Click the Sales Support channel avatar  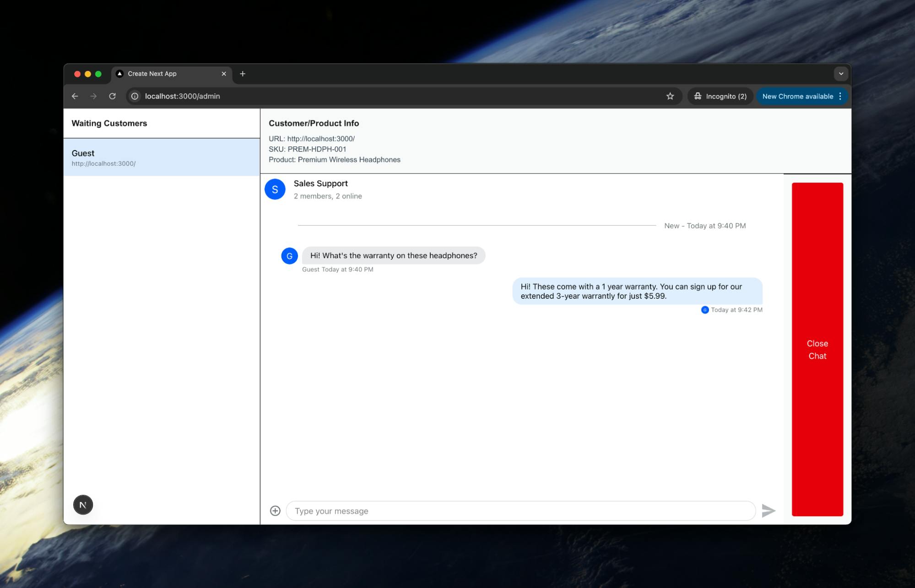coord(275,189)
